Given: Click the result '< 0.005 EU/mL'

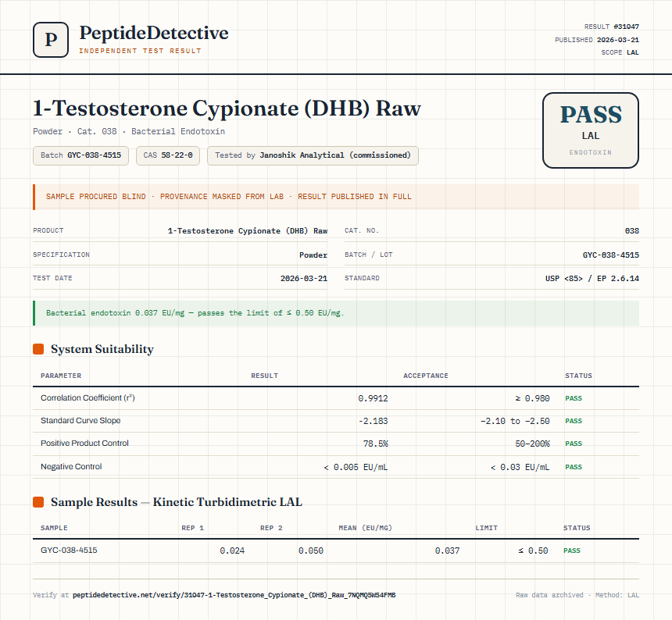Looking at the screenshot, I should (x=356, y=467).
